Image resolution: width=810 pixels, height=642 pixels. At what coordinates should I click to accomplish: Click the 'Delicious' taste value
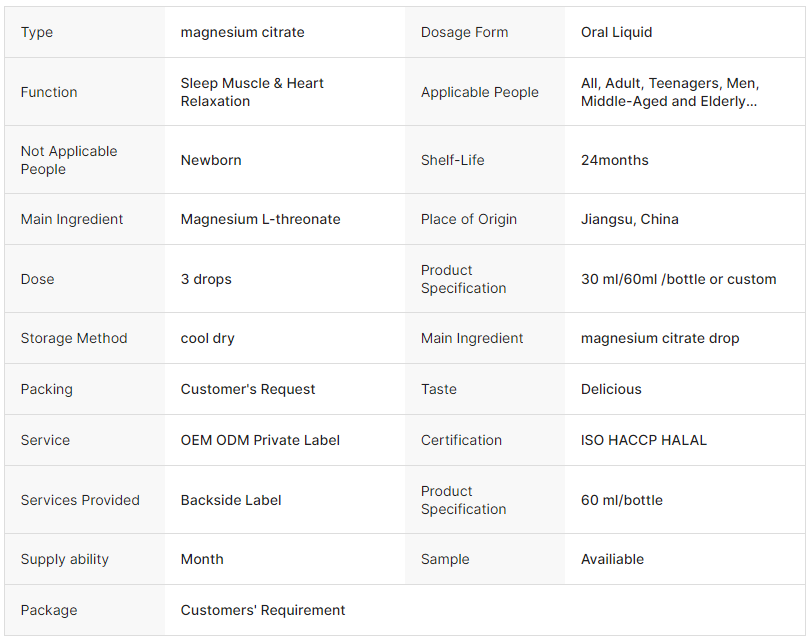click(611, 389)
